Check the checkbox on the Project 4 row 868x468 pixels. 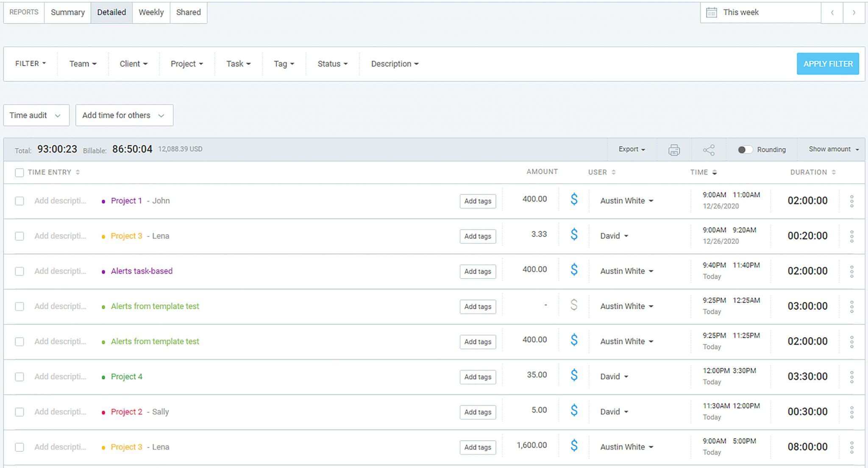click(x=19, y=377)
